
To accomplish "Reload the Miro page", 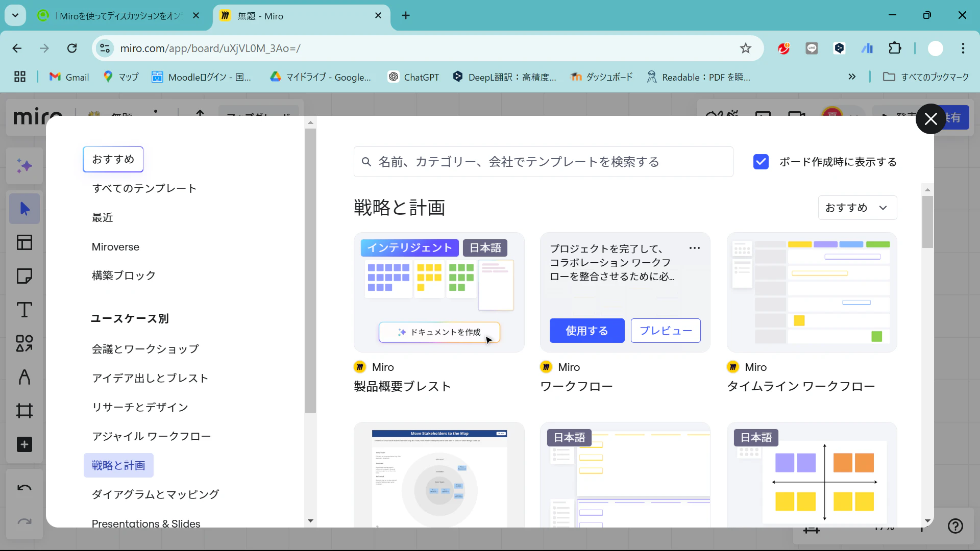I will coord(72,48).
